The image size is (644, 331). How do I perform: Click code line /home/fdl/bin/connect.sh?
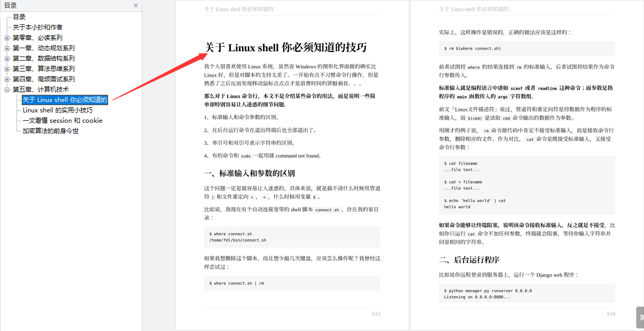click(x=237, y=240)
